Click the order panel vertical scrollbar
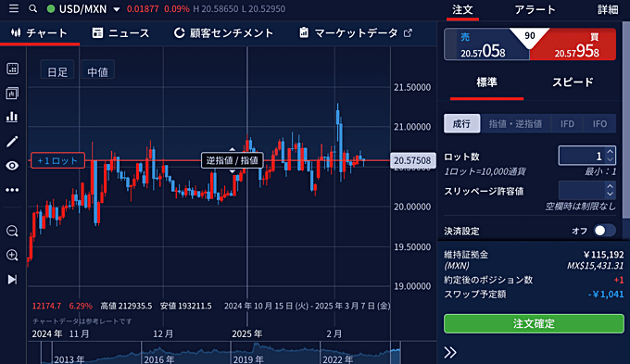 click(x=626, y=120)
